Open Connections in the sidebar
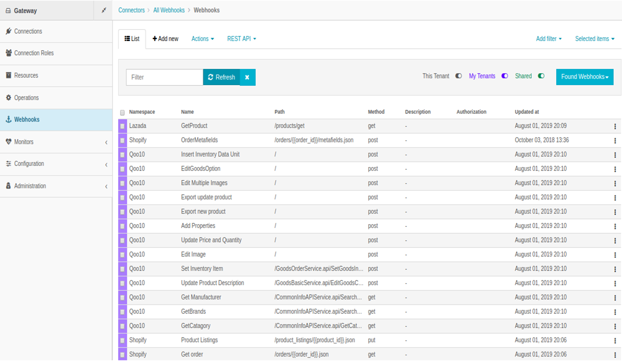622x364 pixels. [x=56, y=31]
